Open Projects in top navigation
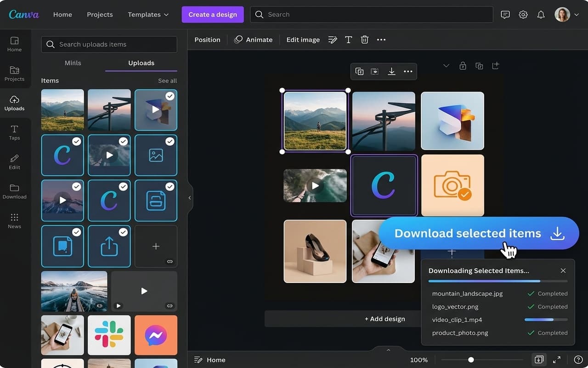Image resolution: width=588 pixels, height=368 pixels. click(100, 15)
